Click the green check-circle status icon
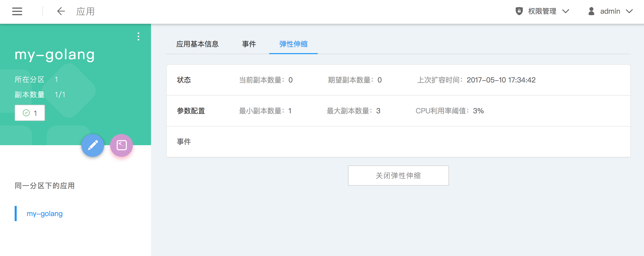This screenshot has height=256, width=644. tap(26, 113)
